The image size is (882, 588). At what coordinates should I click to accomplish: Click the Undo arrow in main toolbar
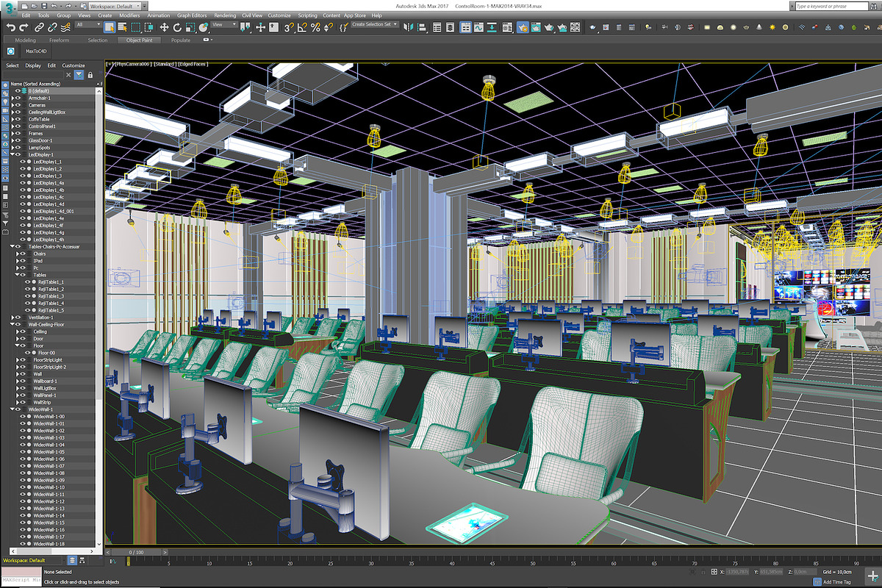pyautogui.click(x=11, y=26)
